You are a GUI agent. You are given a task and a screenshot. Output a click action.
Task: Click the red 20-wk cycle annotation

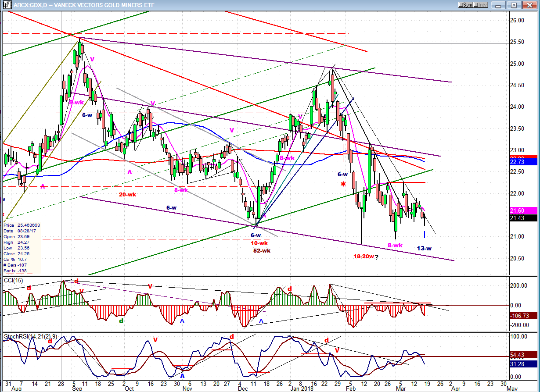127,194
